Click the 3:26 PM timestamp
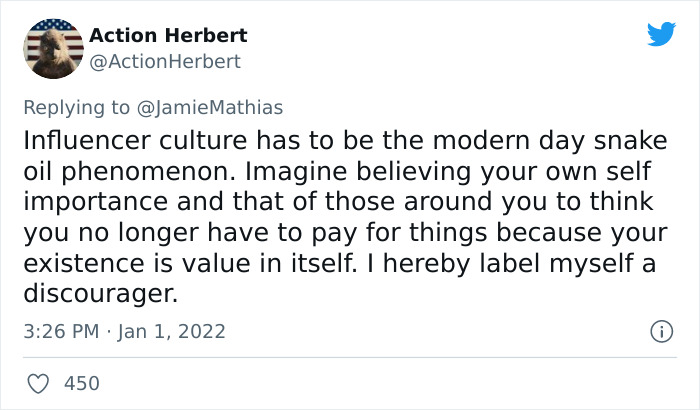The image size is (700, 410). click(62, 331)
